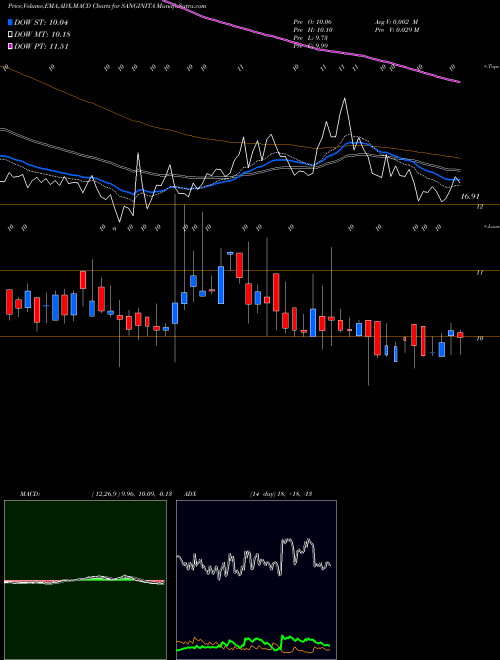The image size is (500, 660).
Task: Click the magenta DOW PT legend swatch
Action: point(11,46)
